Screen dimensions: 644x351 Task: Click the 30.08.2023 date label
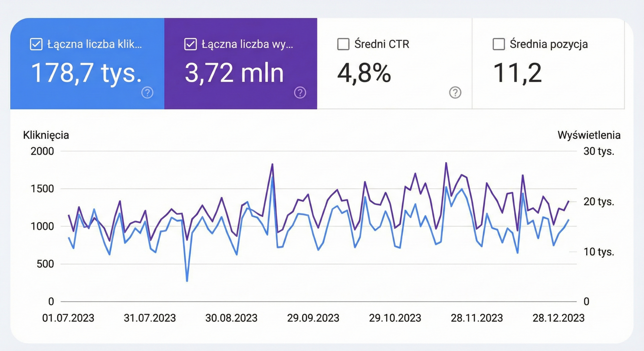(231, 318)
